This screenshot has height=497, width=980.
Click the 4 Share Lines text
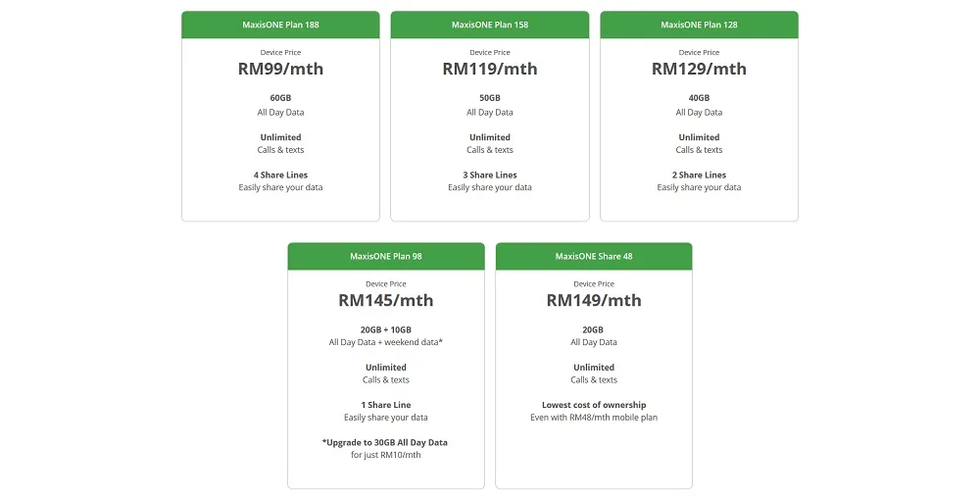tap(280, 175)
